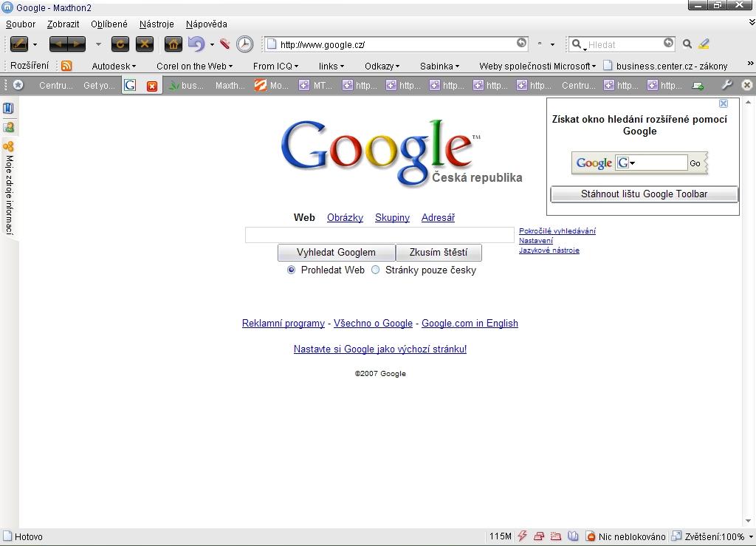Open the Obrázky link
This screenshot has width=756, height=546.
click(x=346, y=217)
